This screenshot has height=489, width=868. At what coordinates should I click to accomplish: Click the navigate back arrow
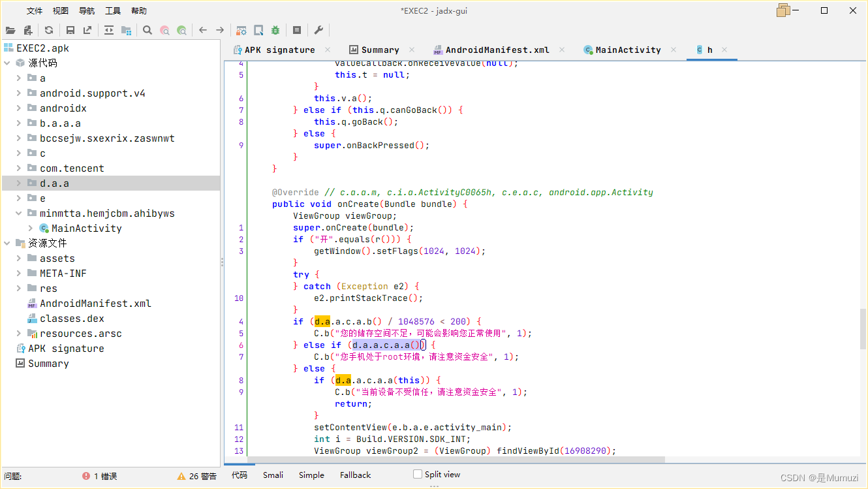tap(203, 30)
